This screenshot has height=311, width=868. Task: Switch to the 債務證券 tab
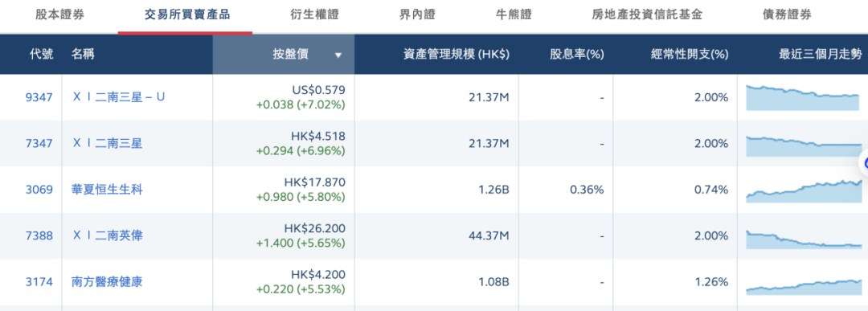[787, 15]
